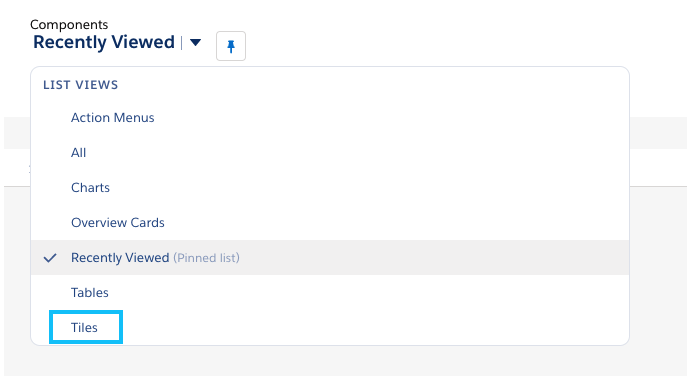Select the Recently Viewed pinned option
Viewport: 687px width, 376px height.
pyautogui.click(x=330, y=258)
